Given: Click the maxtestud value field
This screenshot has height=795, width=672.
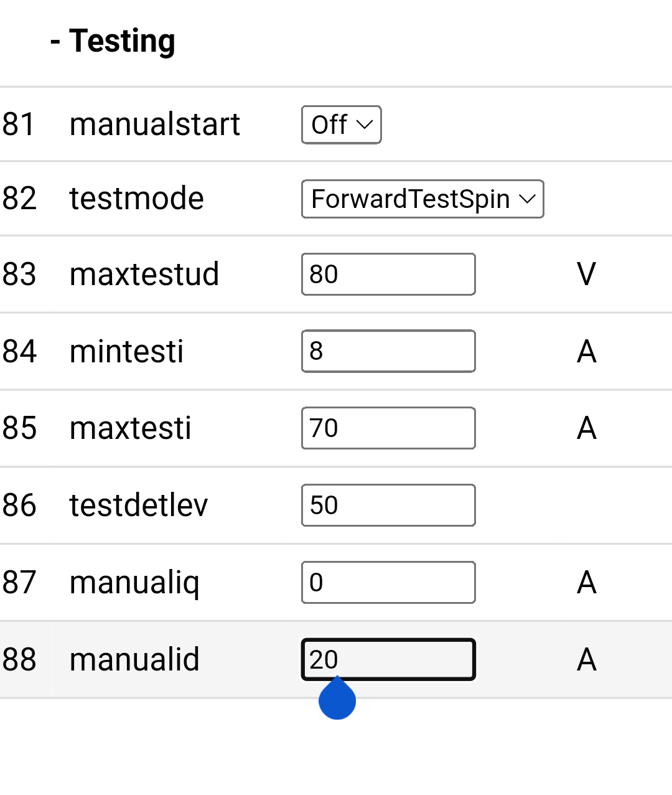Looking at the screenshot, I should click(388, 274).
